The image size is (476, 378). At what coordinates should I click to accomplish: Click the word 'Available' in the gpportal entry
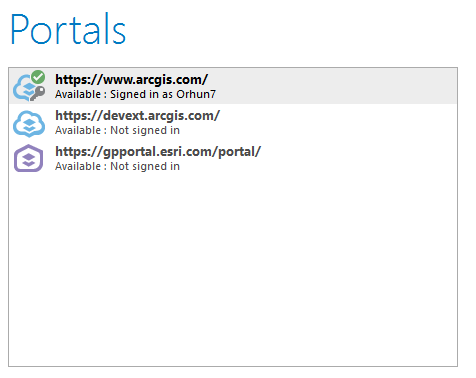[x=78, y=166]
